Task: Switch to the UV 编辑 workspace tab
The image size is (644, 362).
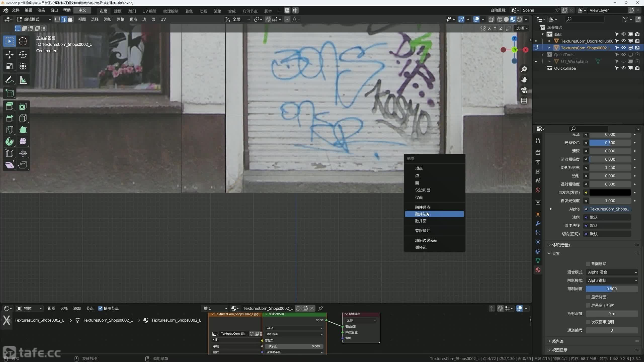Action: click(149, 11)
